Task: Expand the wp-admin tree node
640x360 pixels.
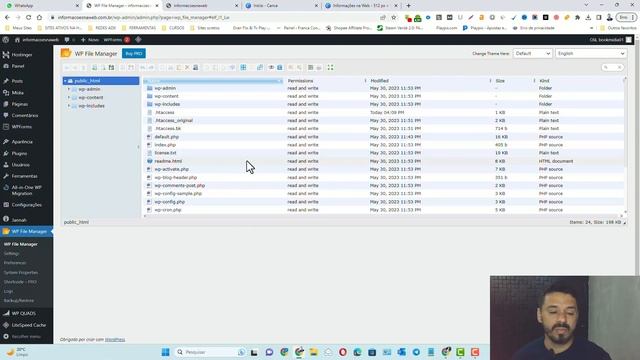Action: coord(69,89)
